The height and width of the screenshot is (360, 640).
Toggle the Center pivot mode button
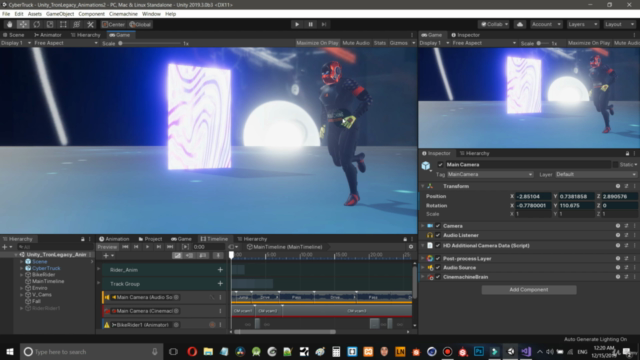click(x=113, y=24)
